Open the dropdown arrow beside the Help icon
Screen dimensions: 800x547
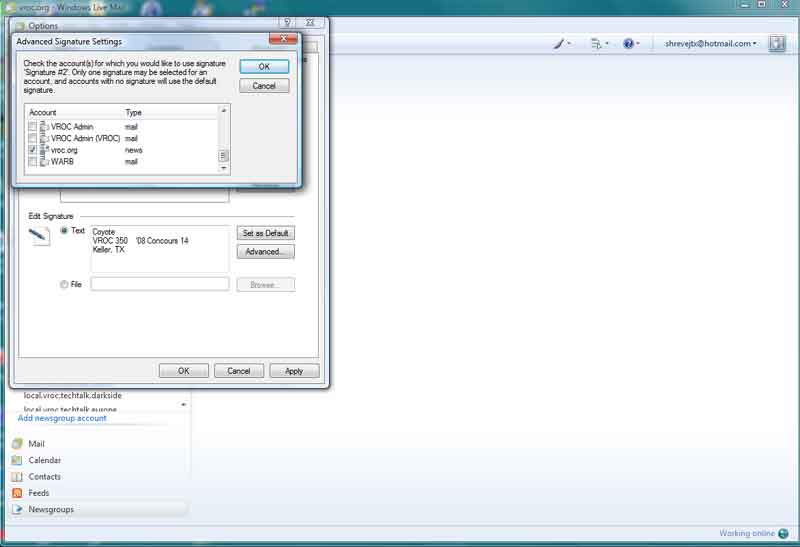638,44
